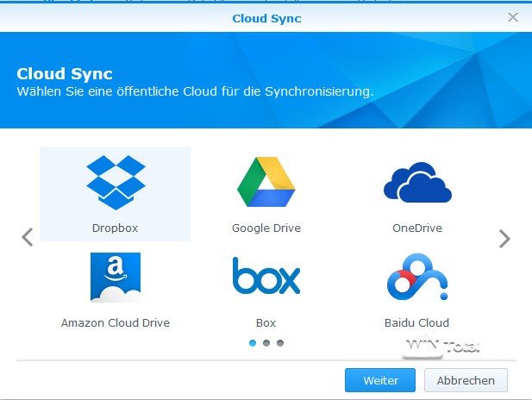Click the Dropbox label text
Viewport: 532px width, 400px height.
115,228
